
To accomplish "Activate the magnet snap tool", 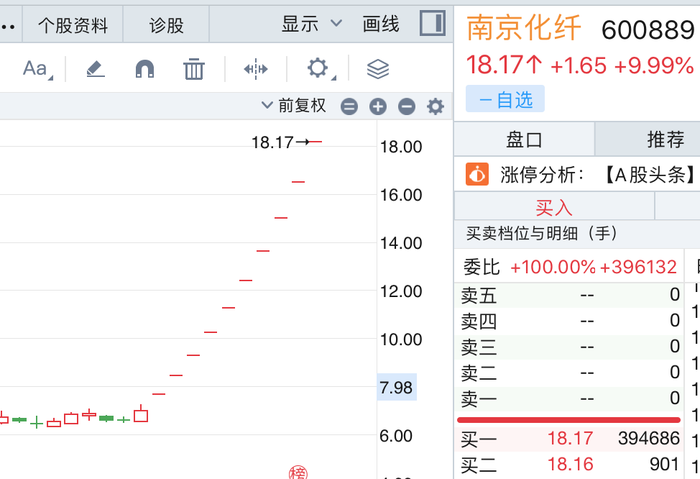I will pyautogui.click(x=145, y=69).
